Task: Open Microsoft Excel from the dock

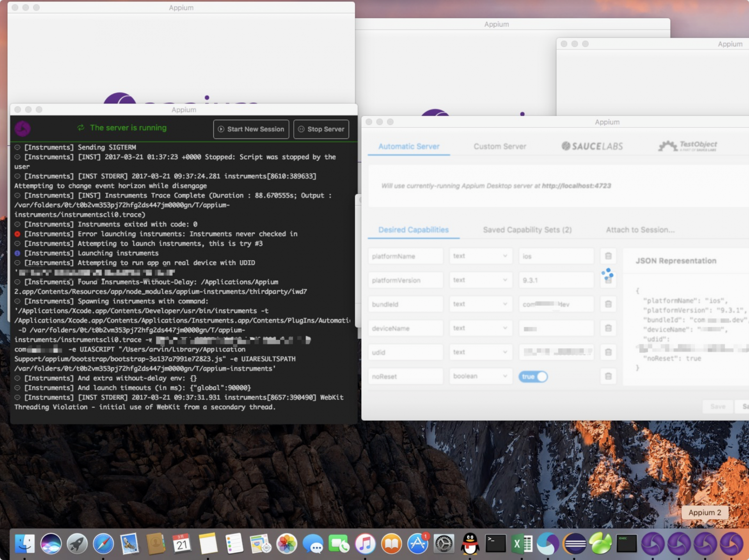Action: 522,543
